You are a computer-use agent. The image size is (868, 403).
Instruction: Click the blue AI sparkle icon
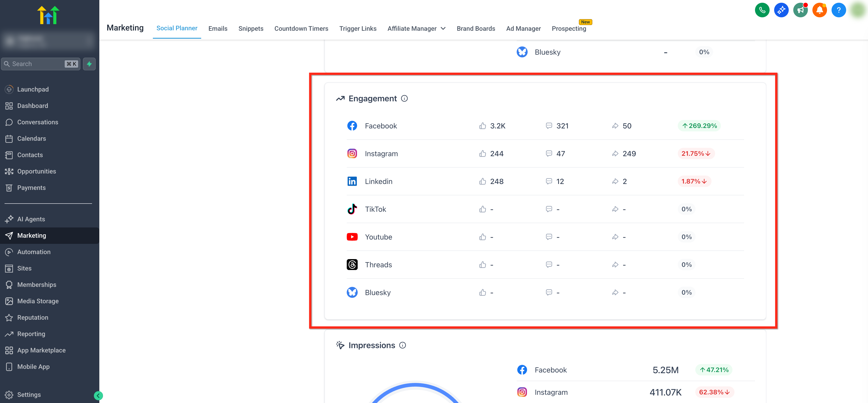781,10
